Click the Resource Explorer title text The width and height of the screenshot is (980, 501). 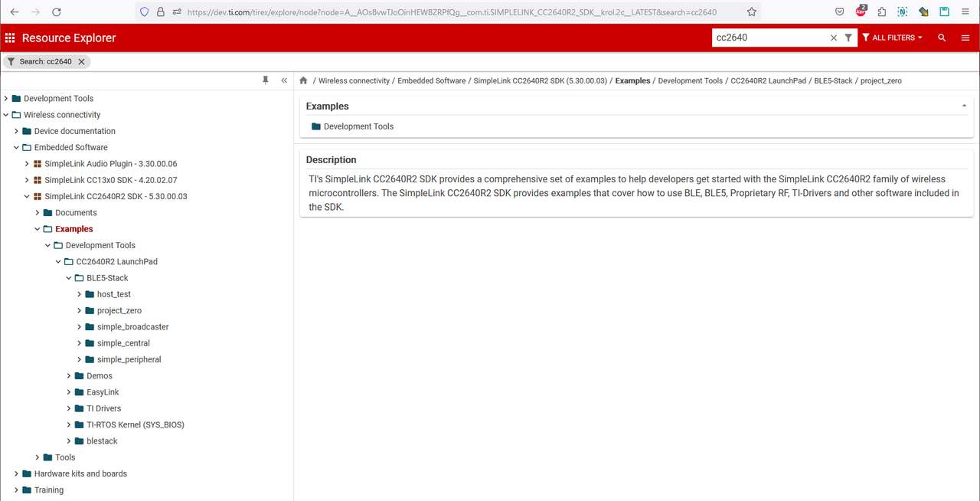pyautogui.click(x=69, y=38)
